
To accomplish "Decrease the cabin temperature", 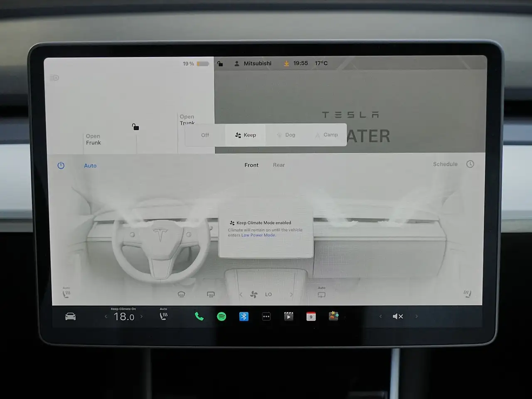I will click(106, 317).
